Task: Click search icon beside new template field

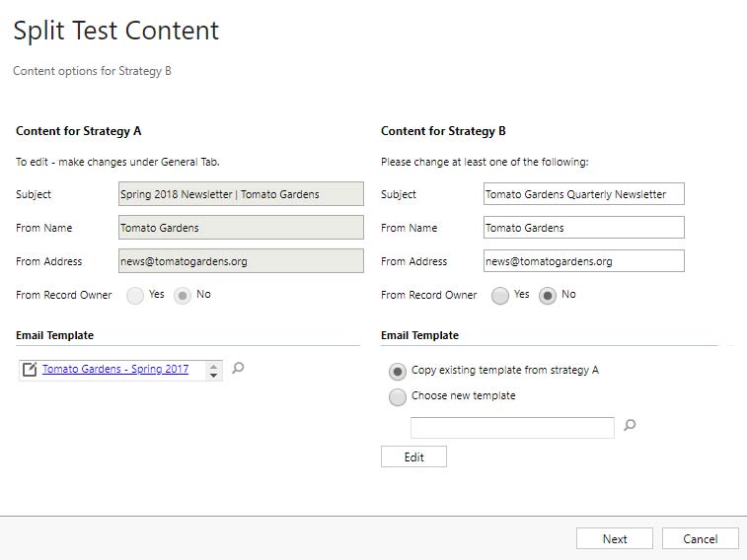Action: (630, 426)
